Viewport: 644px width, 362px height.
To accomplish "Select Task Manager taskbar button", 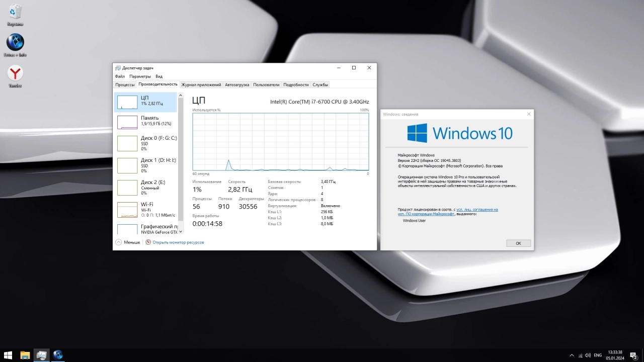I will pos(41,355).
